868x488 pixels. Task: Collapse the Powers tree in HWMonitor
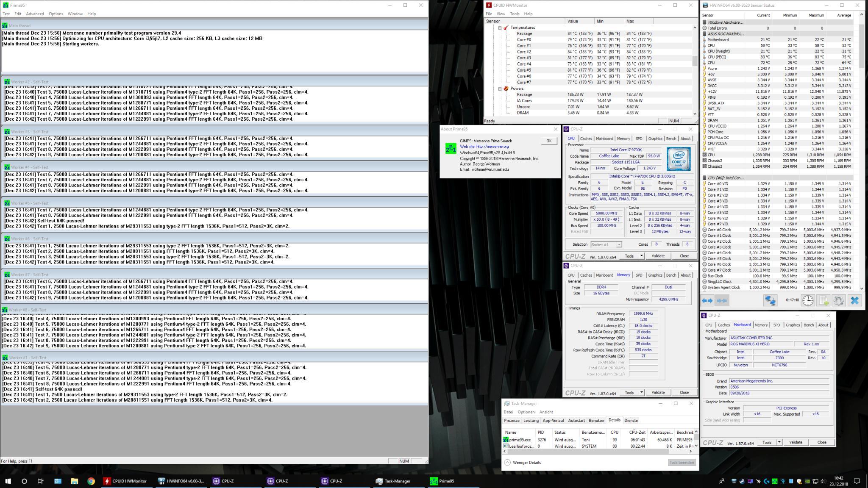point(500,89)
